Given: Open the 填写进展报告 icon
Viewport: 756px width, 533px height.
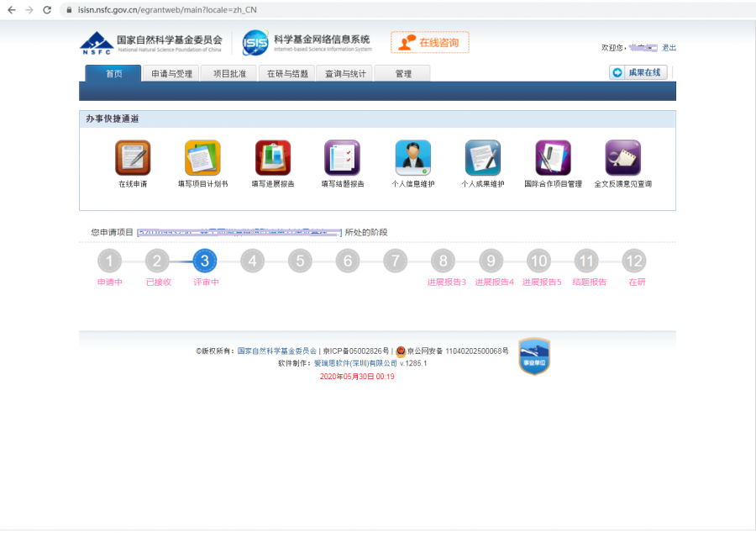Looking at the screenshot, I should (x=273, y=158).
